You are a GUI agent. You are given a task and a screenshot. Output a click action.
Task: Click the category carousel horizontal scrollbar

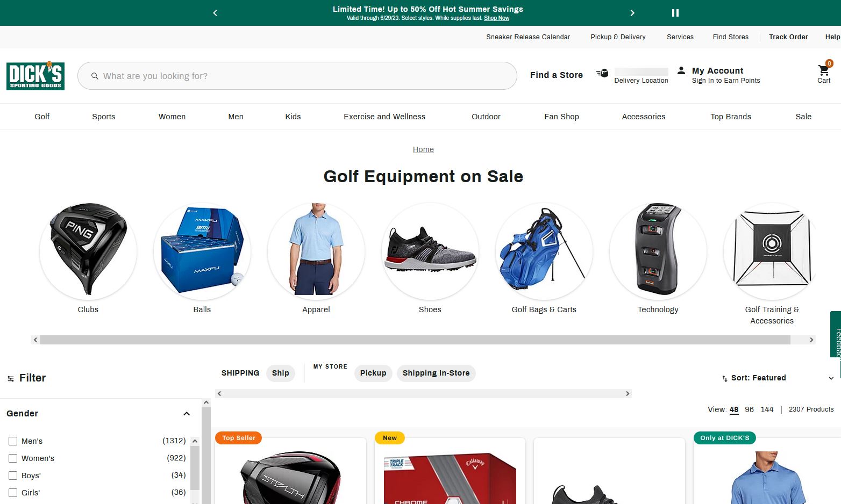[x=415, y=340]
